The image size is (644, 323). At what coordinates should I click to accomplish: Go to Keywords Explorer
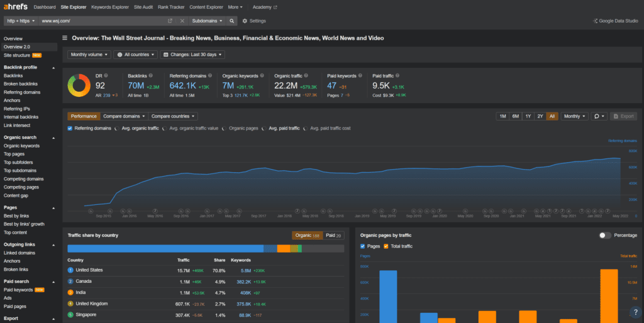click(110, 7)
